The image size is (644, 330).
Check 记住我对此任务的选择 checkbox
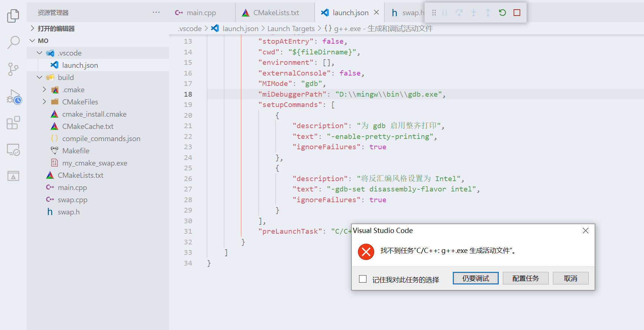point(363,279)
